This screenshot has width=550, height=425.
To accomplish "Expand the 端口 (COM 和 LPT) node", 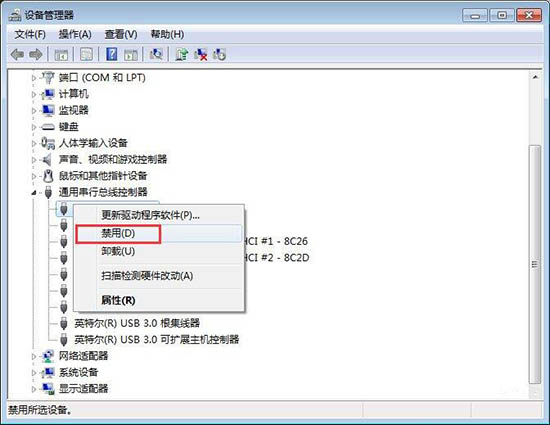I will tap(34, 78).
